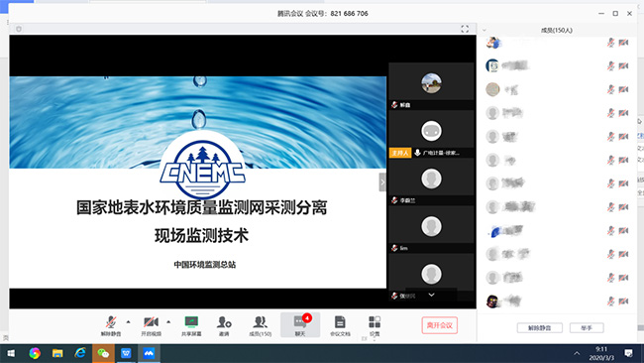
Task: Open the 聊天 chat with unread badge
Action: (x=300, y=324)
